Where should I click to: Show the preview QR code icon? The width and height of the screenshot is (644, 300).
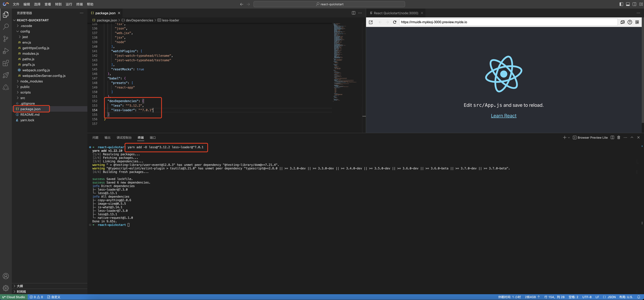(x=637, y=22)
